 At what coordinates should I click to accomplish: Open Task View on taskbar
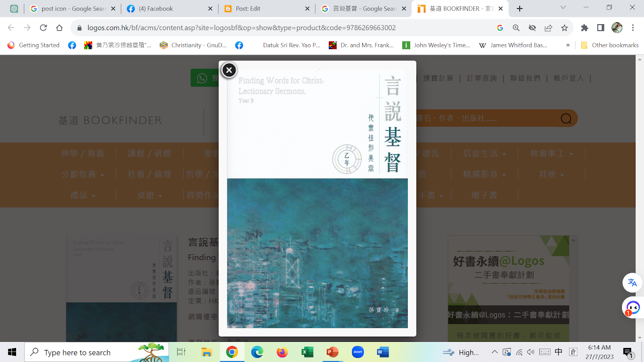(x=181, y=352)
